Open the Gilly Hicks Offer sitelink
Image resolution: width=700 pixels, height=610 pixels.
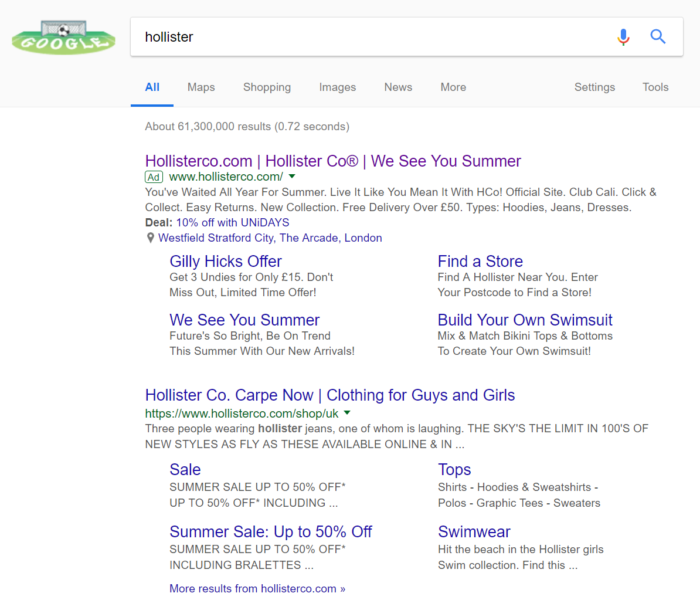226,261
